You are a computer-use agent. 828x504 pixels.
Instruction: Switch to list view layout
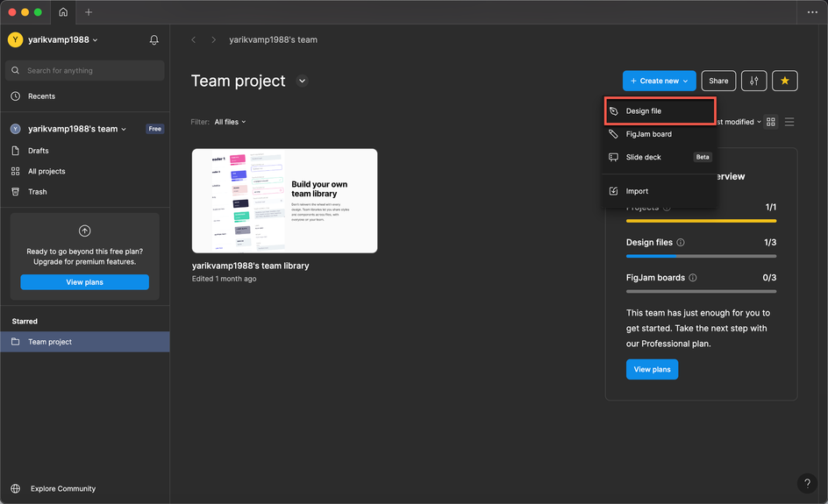click(x=789, y=122)
